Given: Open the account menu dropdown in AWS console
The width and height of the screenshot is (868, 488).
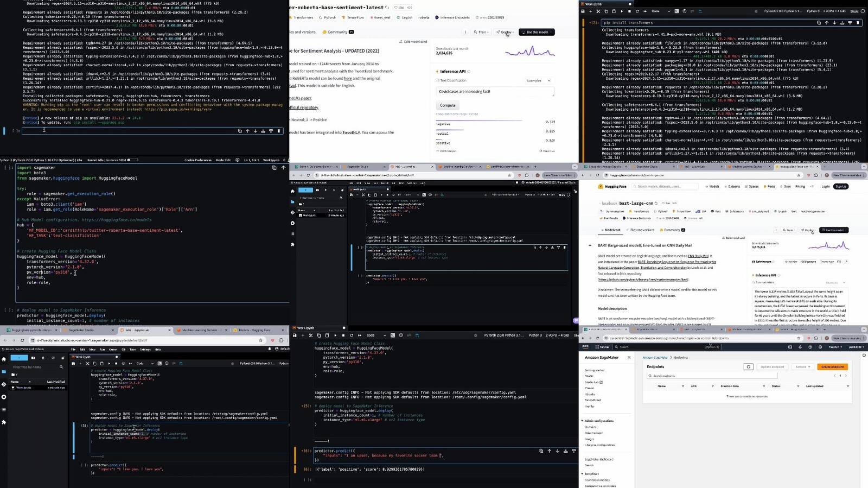Looking at the screenshot, I should 856,347.
